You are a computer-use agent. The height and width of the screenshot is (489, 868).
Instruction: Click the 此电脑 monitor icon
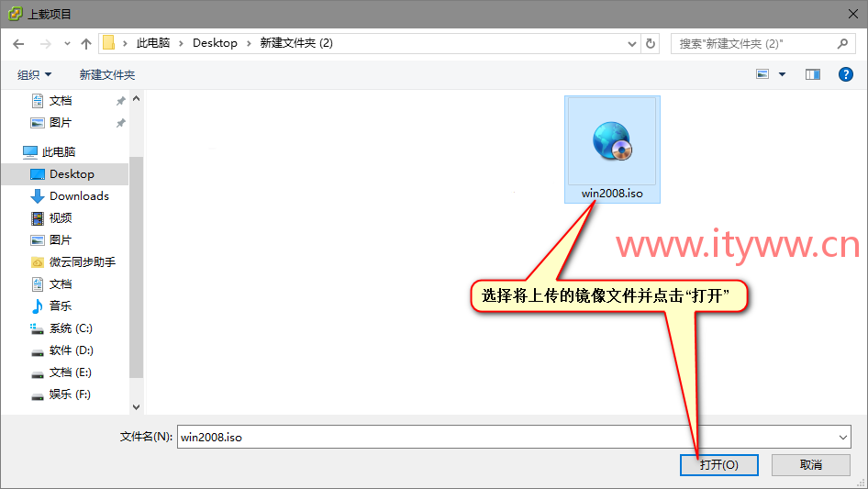tap(30, 151)
